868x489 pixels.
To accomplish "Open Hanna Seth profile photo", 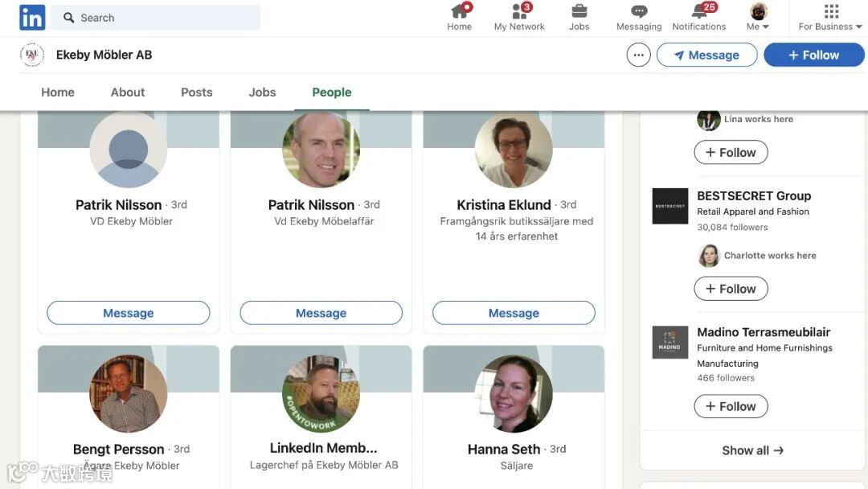I will pyautogui.click(x=514, y=394).
